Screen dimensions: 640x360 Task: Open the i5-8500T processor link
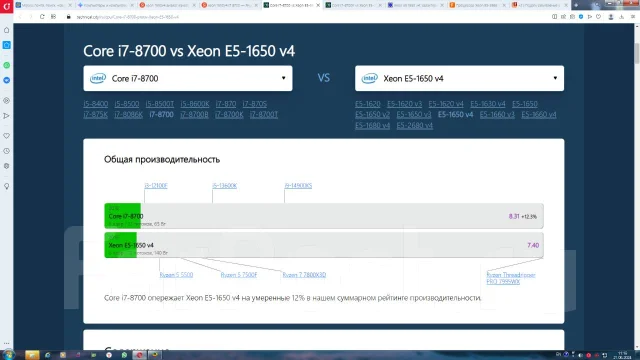point(160,104)
